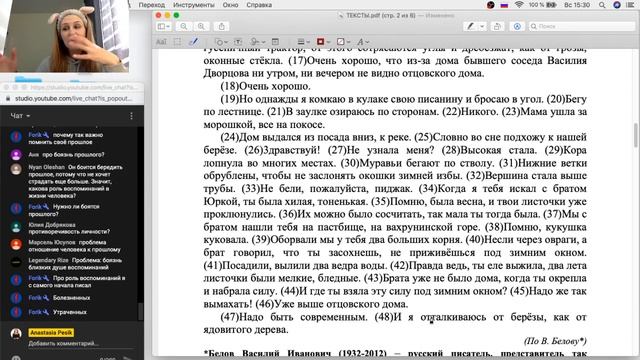
Task: Focus the Preview search field
Action: [582, 27]
